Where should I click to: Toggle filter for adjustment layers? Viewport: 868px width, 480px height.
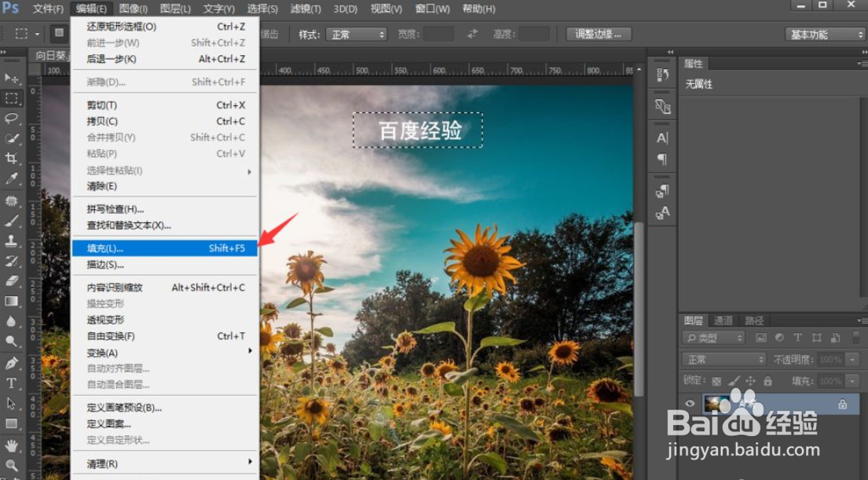point(779,338)
